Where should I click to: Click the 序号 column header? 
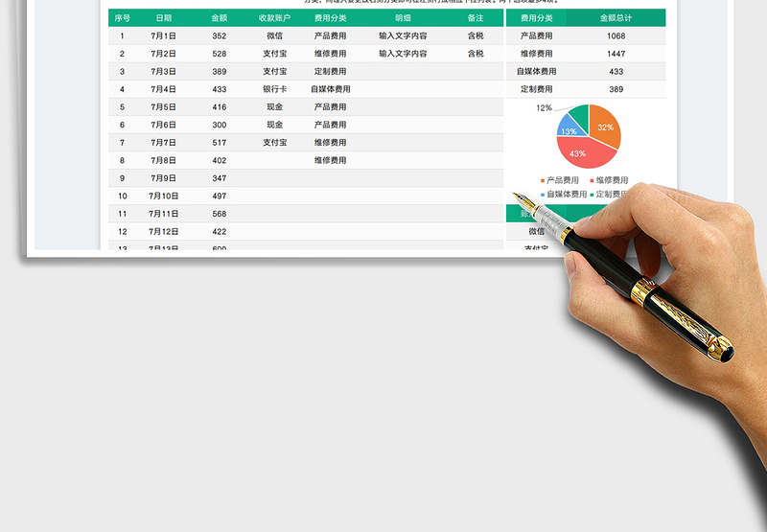pos(122,18)
